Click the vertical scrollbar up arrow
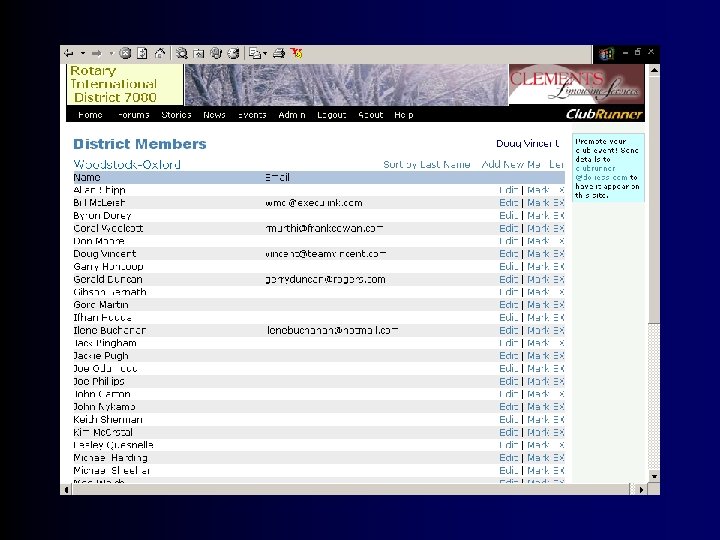This screenshot has height=540, width=720. point(654,70)
